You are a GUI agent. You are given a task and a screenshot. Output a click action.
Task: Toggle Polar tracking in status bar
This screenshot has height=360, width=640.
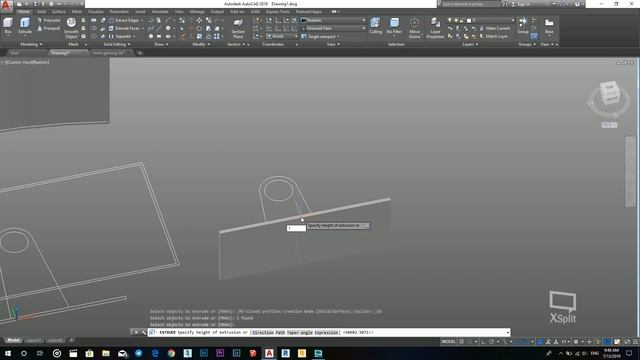tap(492, 342)
